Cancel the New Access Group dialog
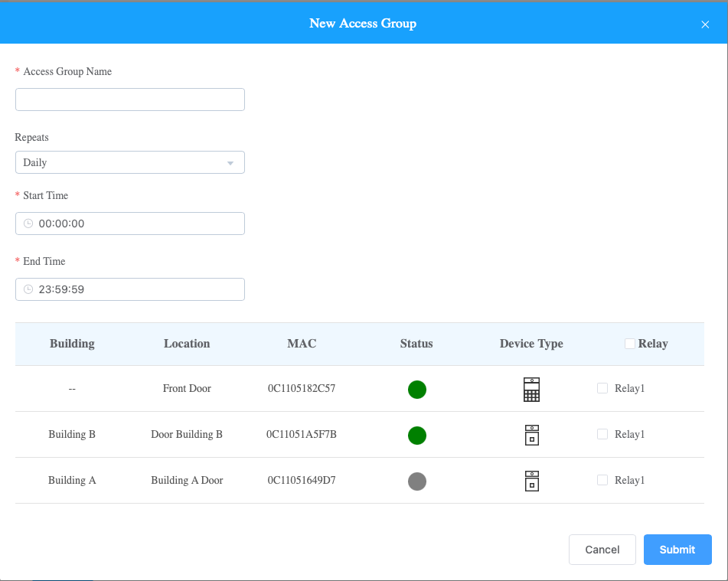The height and width of the screenshot is (581, 728). click(x=602, y=549)
